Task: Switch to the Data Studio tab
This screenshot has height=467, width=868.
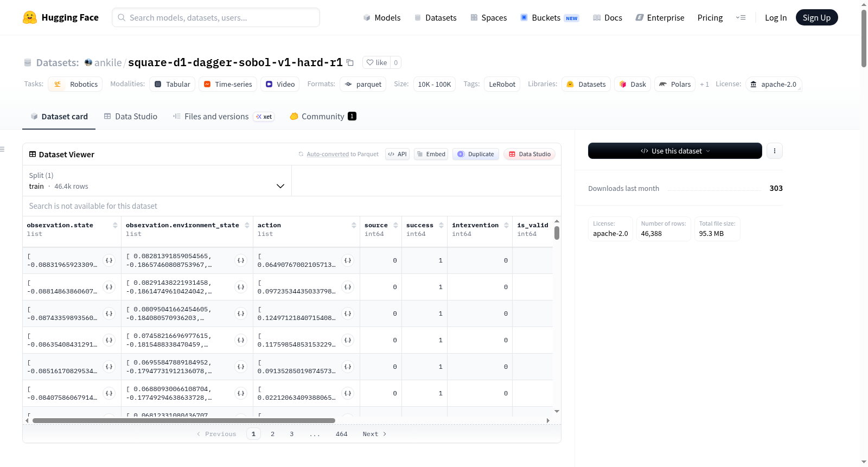Action: (131, 117)
